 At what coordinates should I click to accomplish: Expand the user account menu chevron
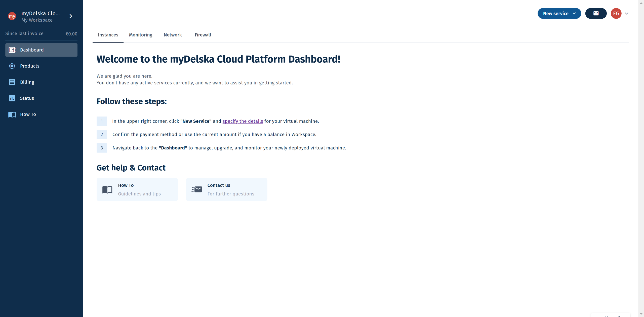[x=626, y=13]
